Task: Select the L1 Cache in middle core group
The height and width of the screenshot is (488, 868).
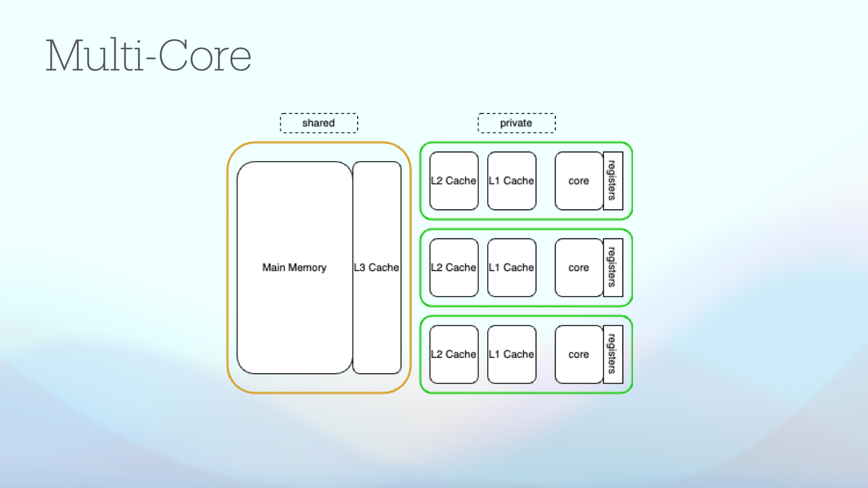Action: click(511, 267)
